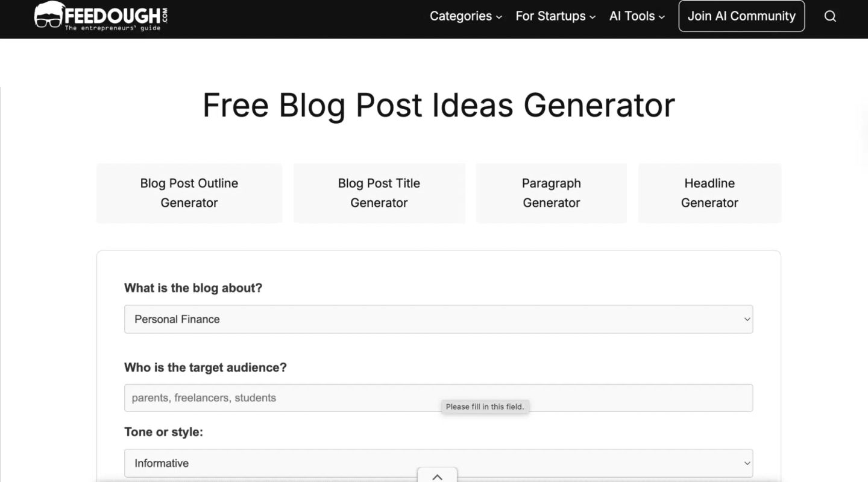Go to Paragraph Generator tool
Image resolution: width=868 pixels, height=482 pixels.
[552, 193]
